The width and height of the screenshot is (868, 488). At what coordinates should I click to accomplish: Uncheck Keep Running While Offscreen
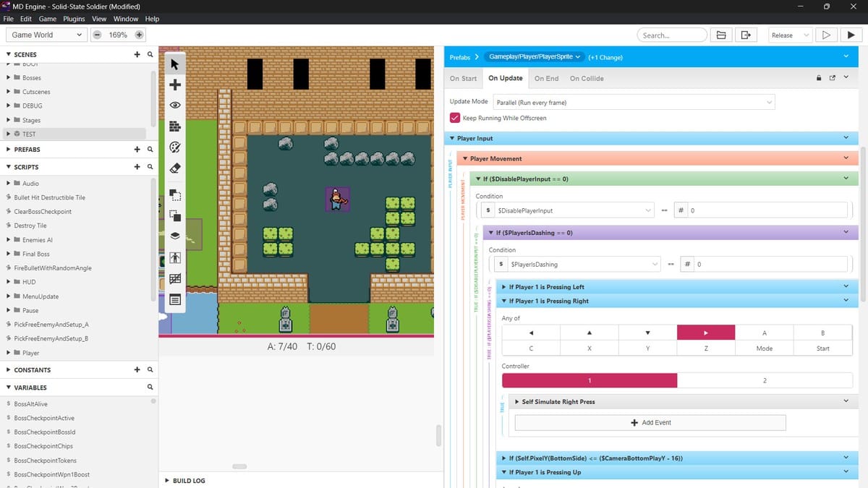coord(455,118)
